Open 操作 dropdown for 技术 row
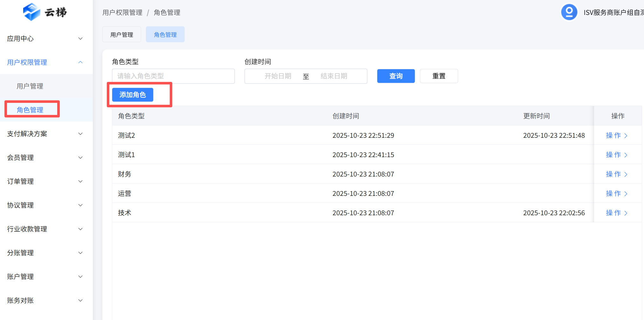Image resolution: width=644 pixels, height=320 pixels. (616, 213)
